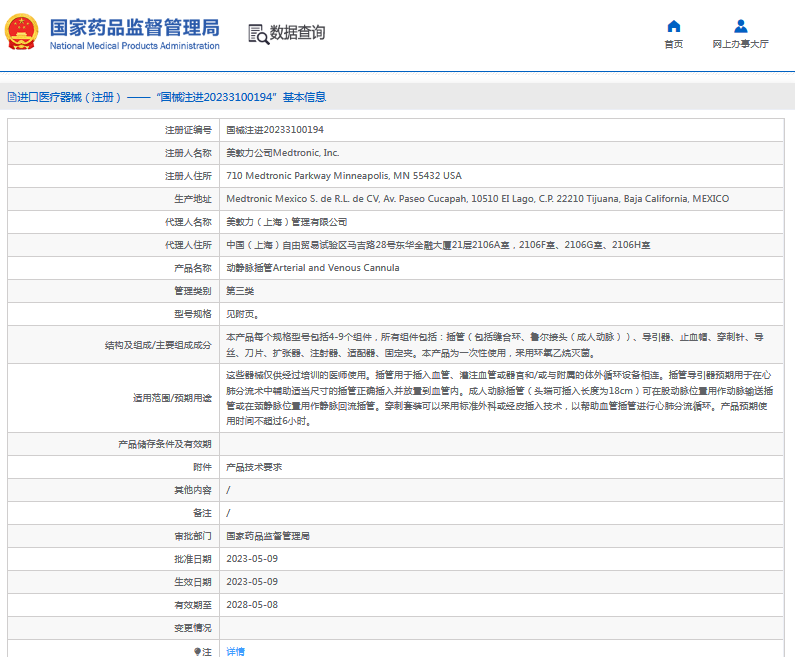Click the 附件 row label
Image resolution: width=795 pixels, height=657 pixels.
click(202, 467)
